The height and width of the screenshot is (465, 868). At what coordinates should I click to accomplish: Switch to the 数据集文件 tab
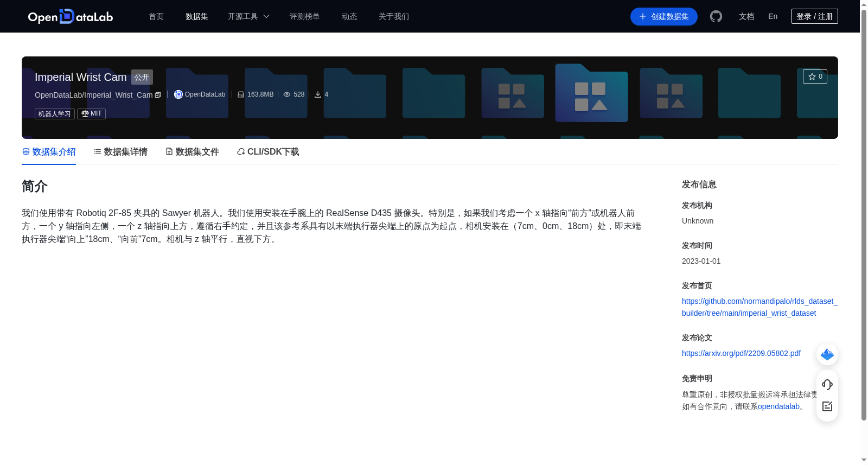click(192, 152)
